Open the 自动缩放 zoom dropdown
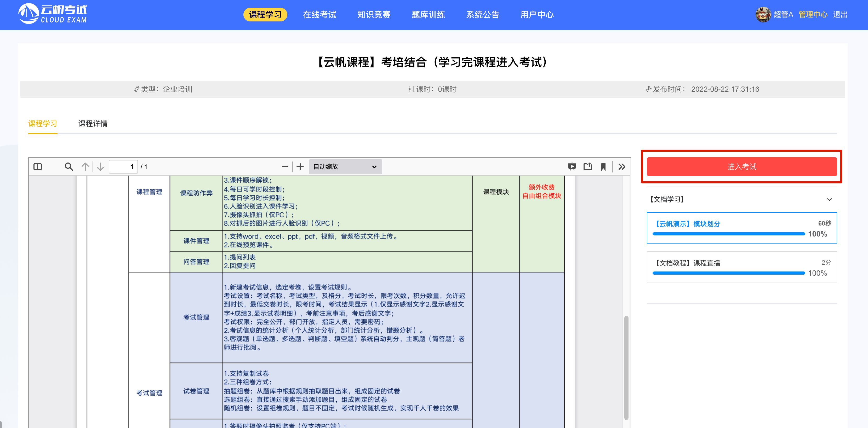Screen dimensions: 868x428 click(x=345, y=167)
